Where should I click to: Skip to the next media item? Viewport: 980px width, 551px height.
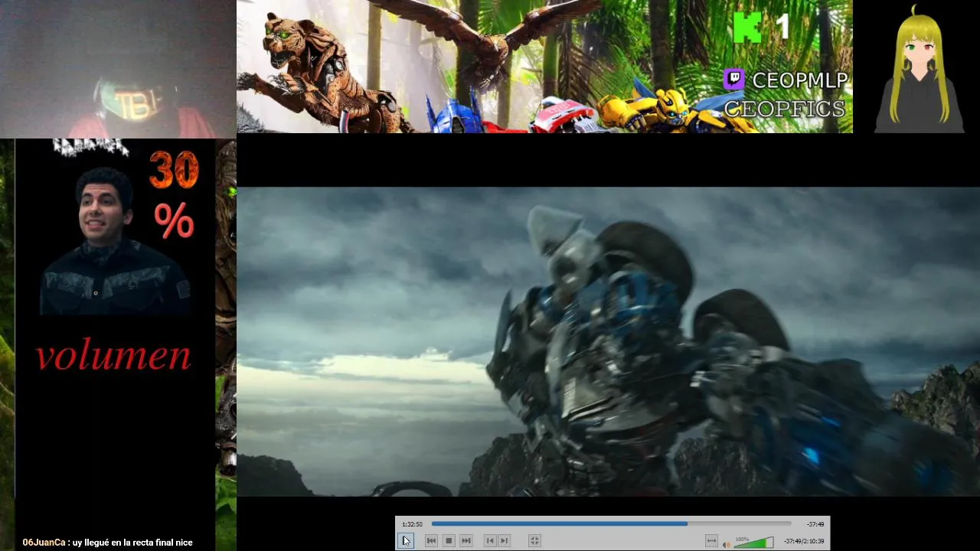[466, 541]
